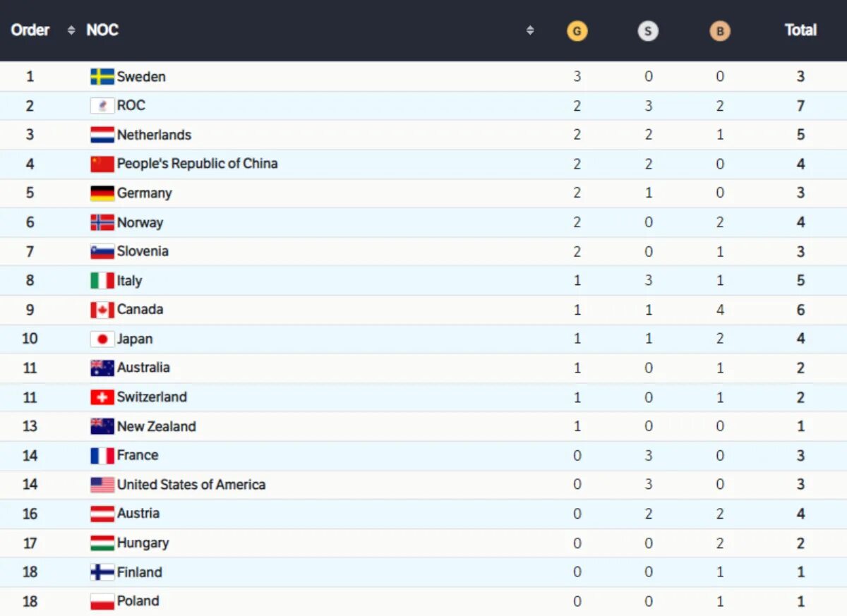Click Canada's bronze count of 4

[x=720, y=310]
